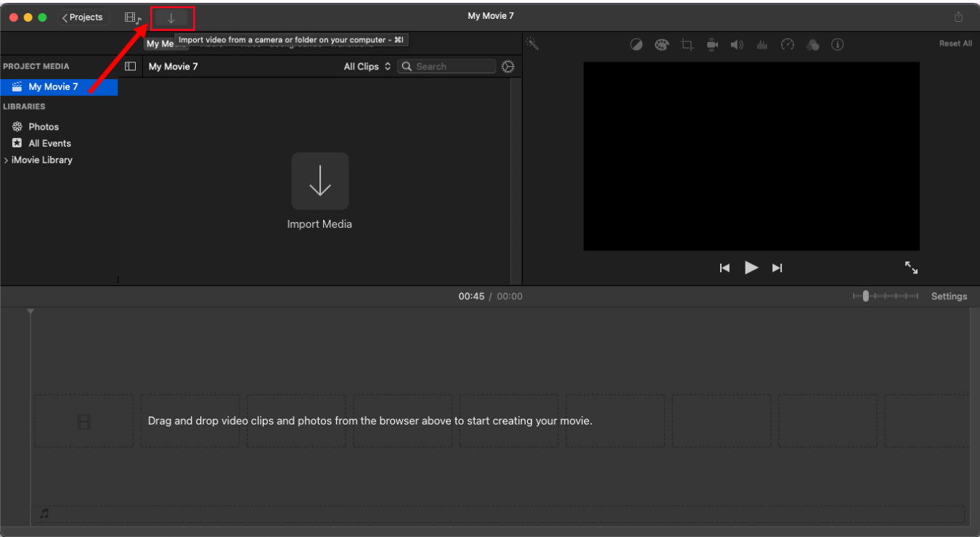Viewport: 980px width, 537px height.
Task: Apply magic wand auto enhance
Action: pyautogui.click(x=532, y=44)
